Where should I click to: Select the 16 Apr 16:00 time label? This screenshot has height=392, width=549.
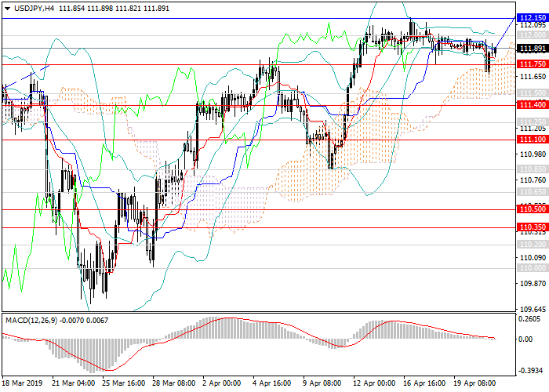click(424, 383)
